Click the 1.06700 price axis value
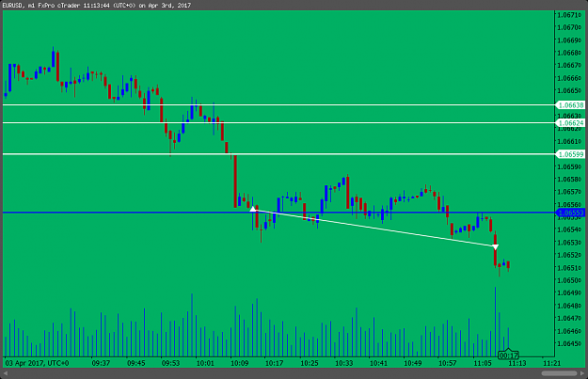The image size is (588, 379). coord(569,27)
